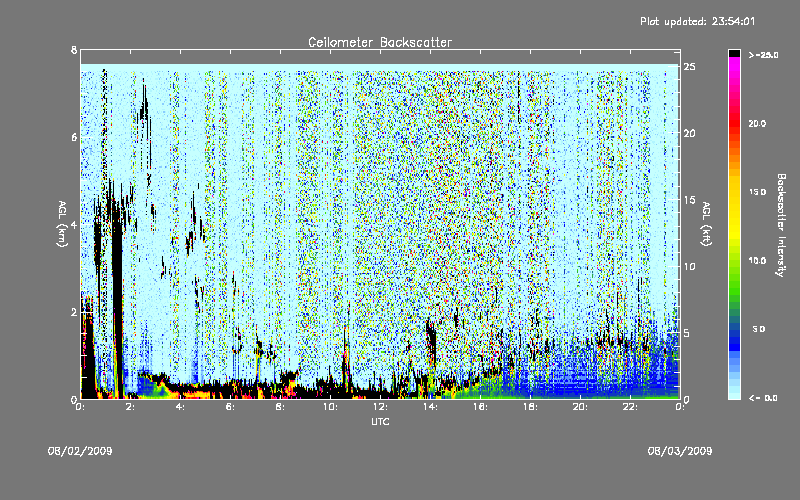800x500 pixels.
Task: Click the '12:' tick on UTC axis
Action: click(380, 407)
